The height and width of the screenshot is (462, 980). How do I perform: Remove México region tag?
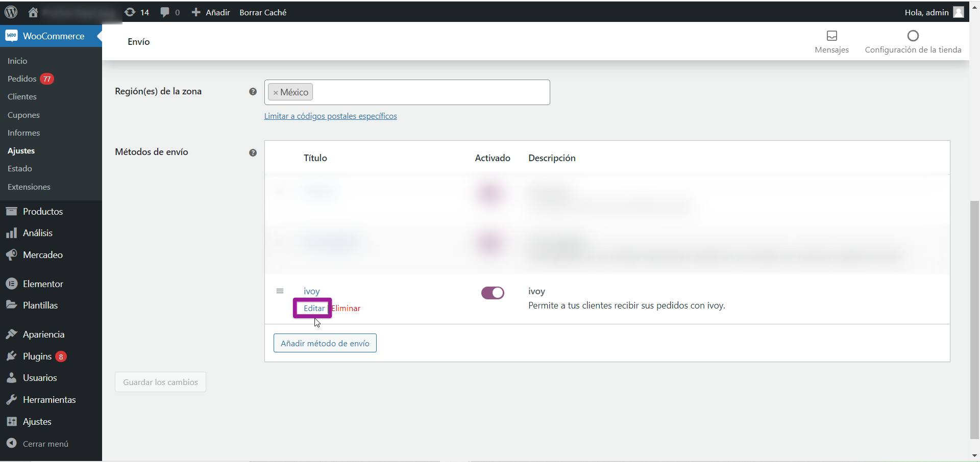point(276,93)
